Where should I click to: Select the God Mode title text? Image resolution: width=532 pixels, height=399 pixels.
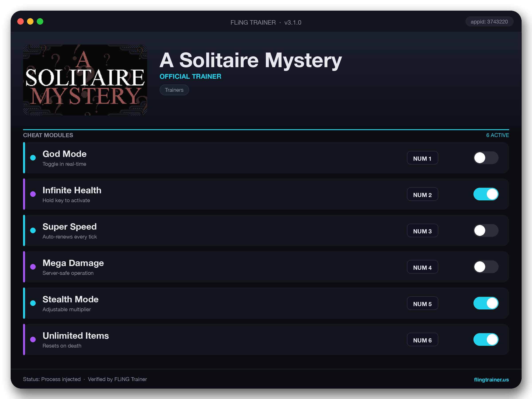coord(65,154)
